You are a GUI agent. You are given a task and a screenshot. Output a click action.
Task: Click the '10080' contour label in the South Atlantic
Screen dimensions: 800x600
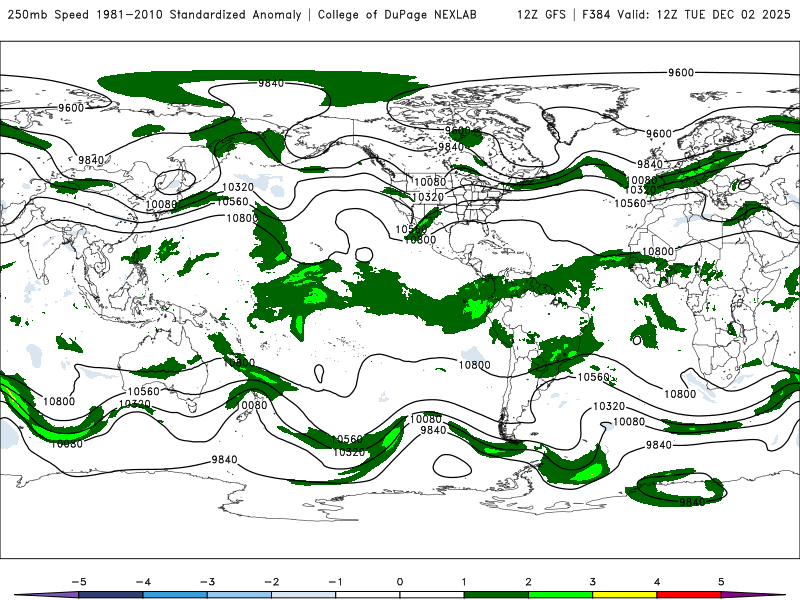629,422
